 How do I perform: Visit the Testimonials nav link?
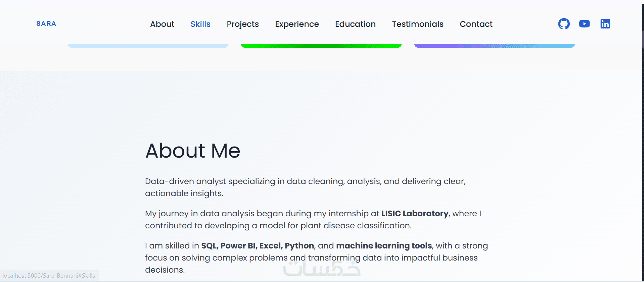pos(418,24)
